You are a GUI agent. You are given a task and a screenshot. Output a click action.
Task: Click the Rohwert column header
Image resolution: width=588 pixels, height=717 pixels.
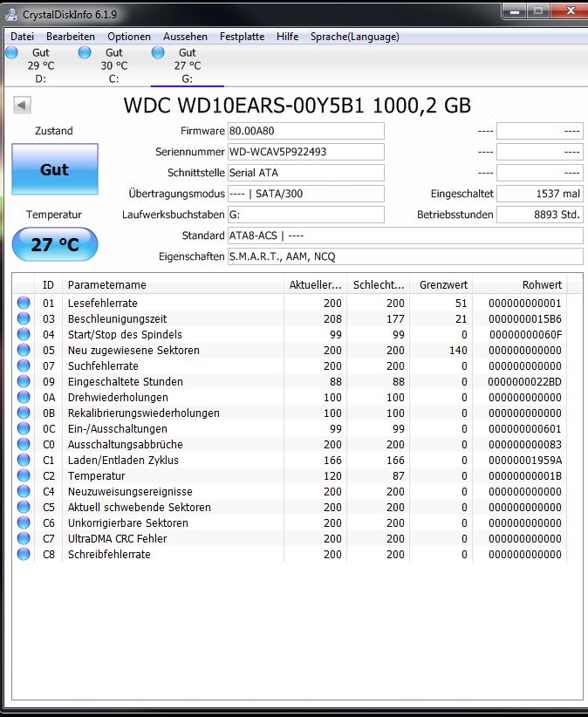point(520,284)
